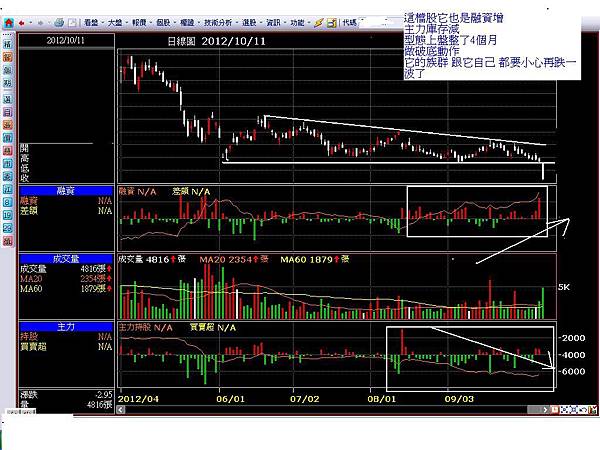Click the 成交量 blue panel header

(66, 259)
